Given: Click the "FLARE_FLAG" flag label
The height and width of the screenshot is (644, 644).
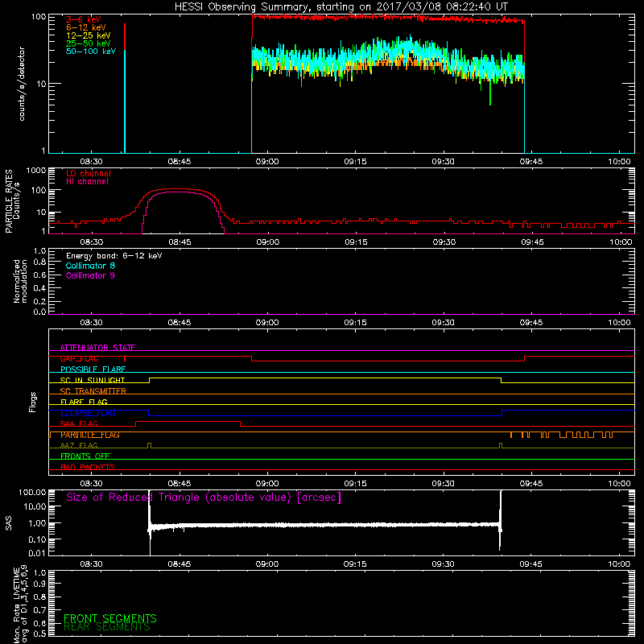Looking at the screenshot, I should [x=84, y=402].
